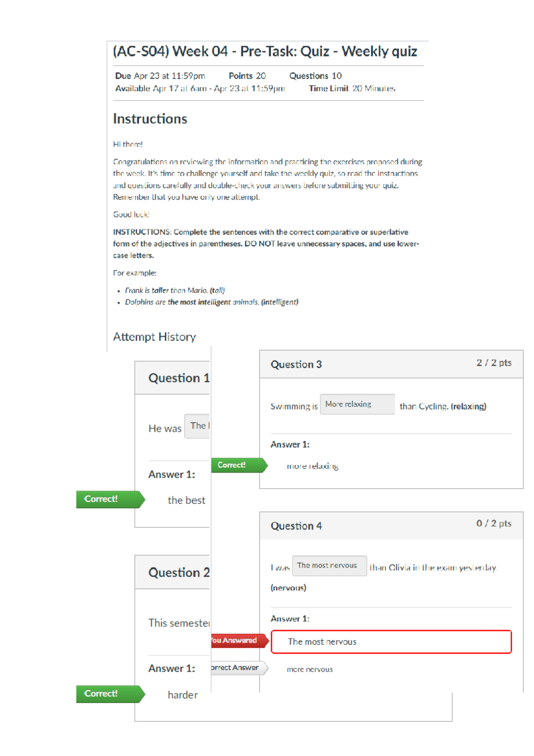This screenshot has width=534, height=756.
Task: Click the green Correct! flag beside 'harder'
Action: click(x=110, y=694)
